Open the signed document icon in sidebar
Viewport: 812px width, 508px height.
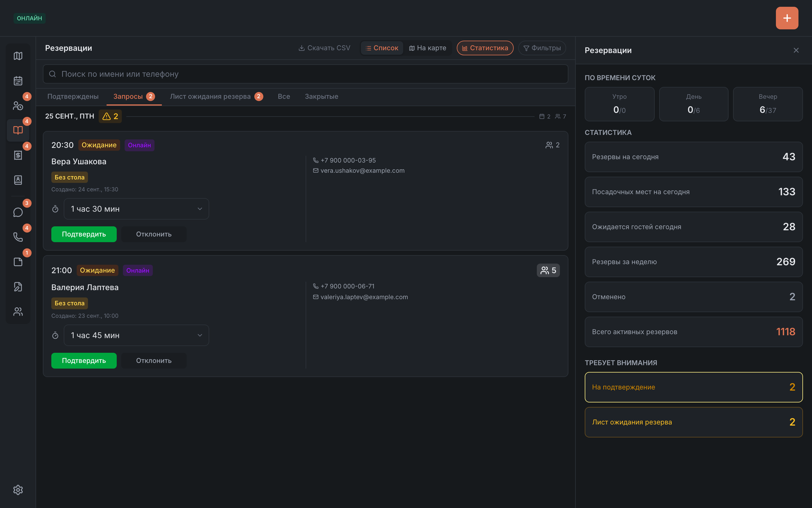[18, 287]
